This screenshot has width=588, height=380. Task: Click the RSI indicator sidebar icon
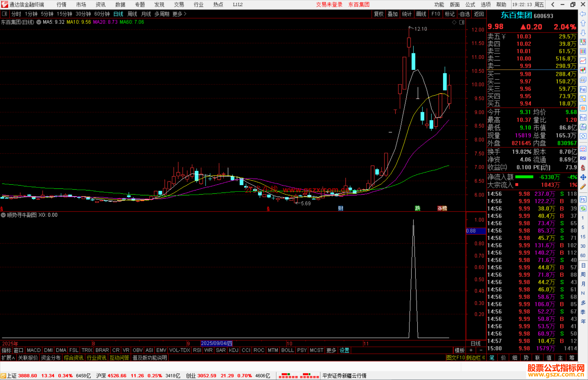pyautogui.click(x=583, y=158)
